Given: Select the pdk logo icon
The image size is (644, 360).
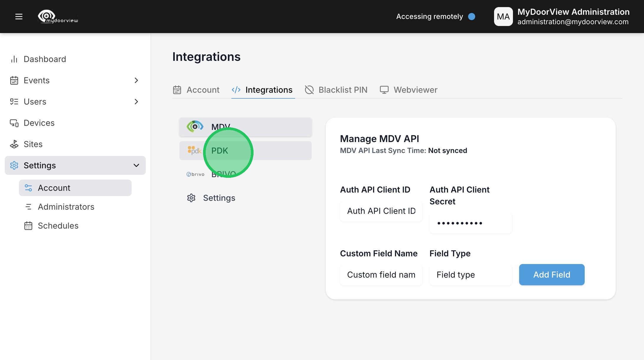Looking at the screenshot, I should click(x=194, y=151).
